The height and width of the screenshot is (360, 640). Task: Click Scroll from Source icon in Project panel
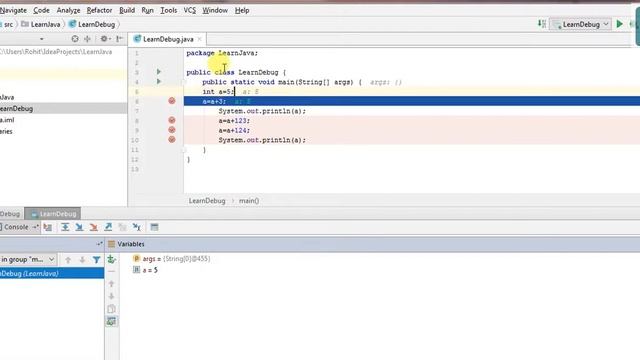click(x=75, y=39)
